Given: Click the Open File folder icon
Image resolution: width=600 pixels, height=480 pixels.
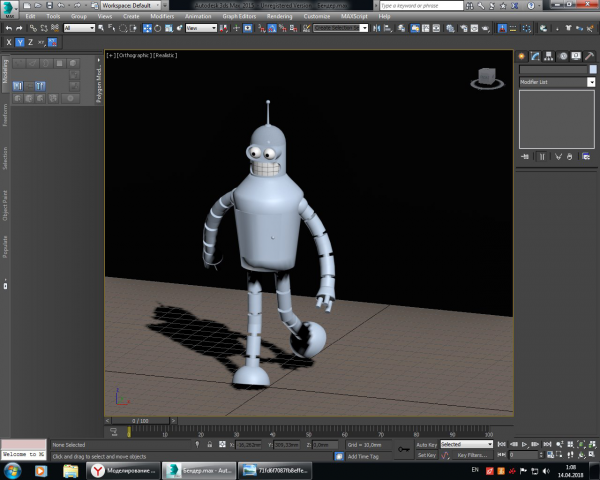Looking at the screenshot, I should click(x=38, y=5).
